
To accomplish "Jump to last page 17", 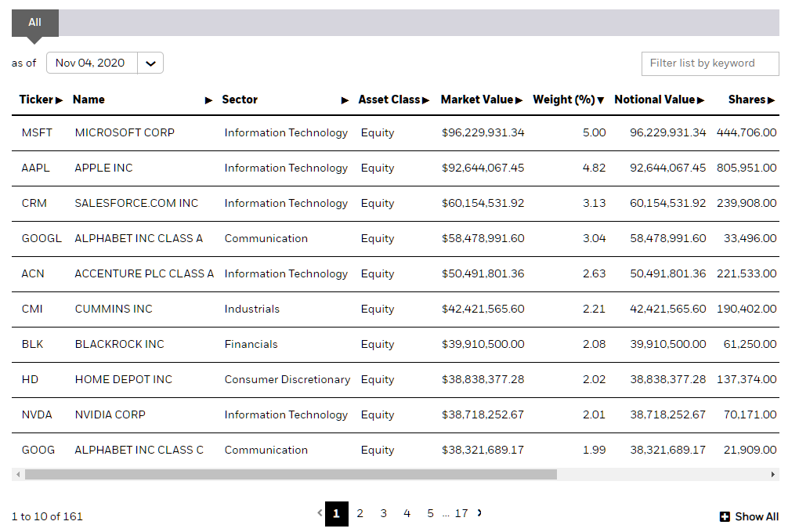I will pyautogui.click(x=461, y=513).
